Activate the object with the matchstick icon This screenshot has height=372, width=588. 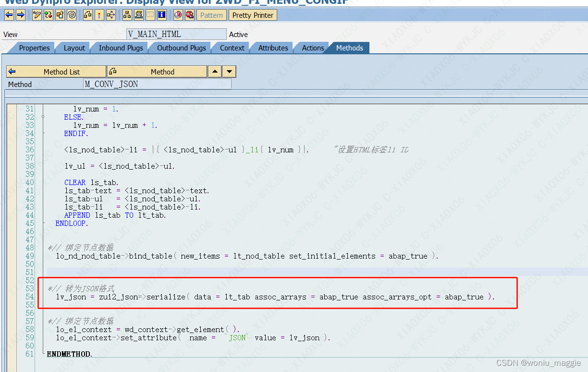[x=99, y=15]
